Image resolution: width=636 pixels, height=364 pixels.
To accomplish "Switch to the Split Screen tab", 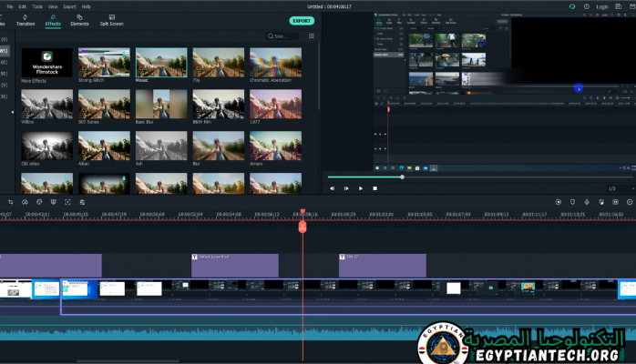I will (110, 20).
